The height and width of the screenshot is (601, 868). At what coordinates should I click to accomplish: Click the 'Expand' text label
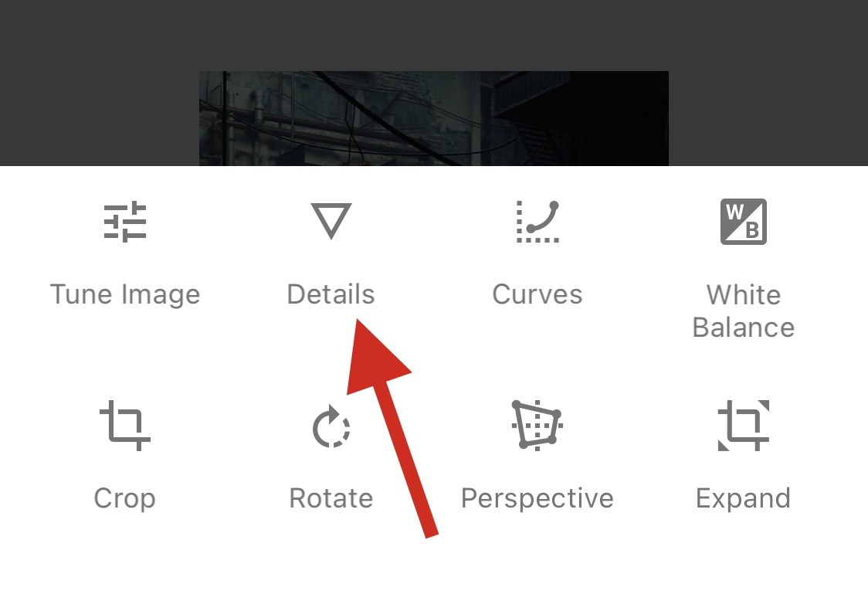[744, 498]
